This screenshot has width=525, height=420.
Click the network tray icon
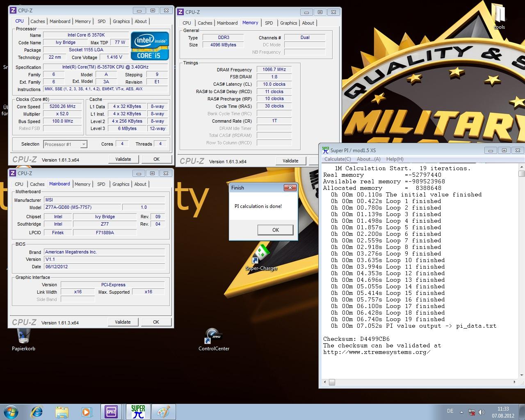point(472,412)
